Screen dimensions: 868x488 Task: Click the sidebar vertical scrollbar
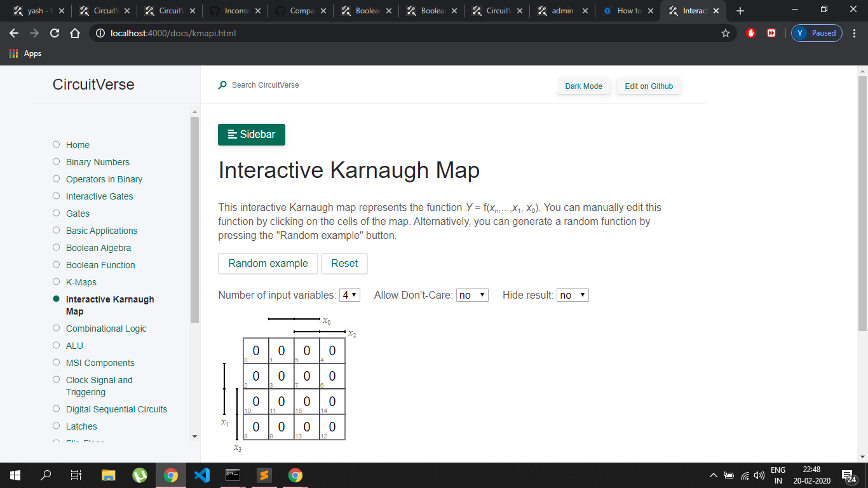tap(194, 219)
